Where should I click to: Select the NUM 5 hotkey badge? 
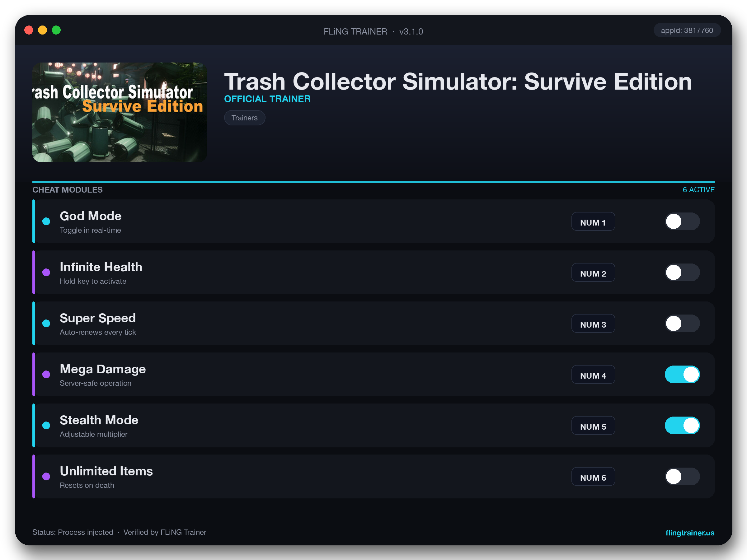(593, 425)
